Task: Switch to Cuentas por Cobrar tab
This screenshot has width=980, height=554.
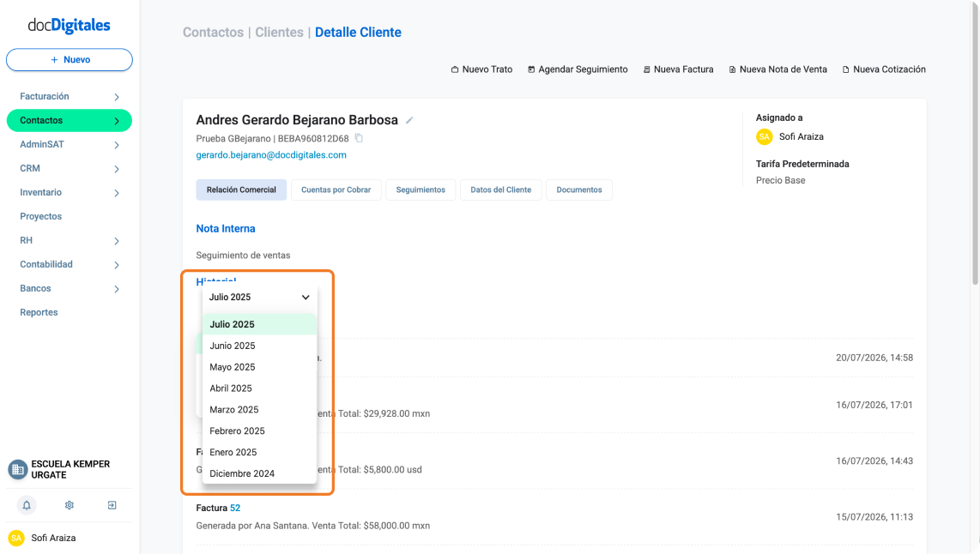Action: (336, 190)
